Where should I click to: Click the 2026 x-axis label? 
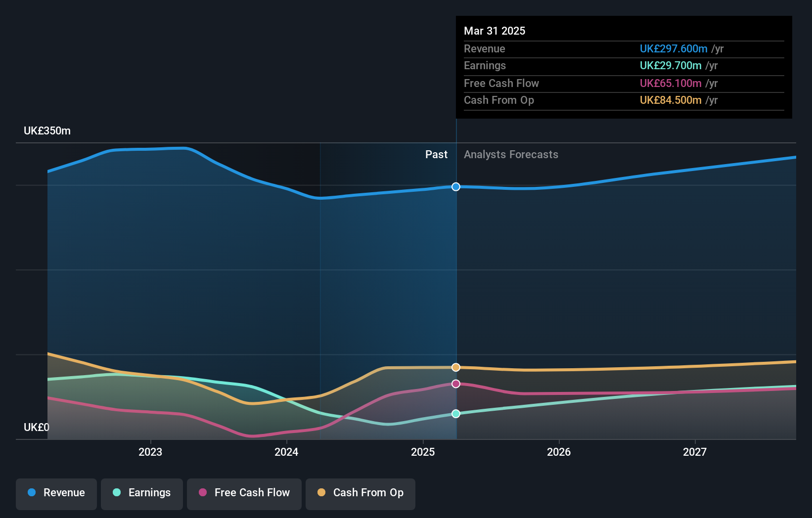coord(559,452)
